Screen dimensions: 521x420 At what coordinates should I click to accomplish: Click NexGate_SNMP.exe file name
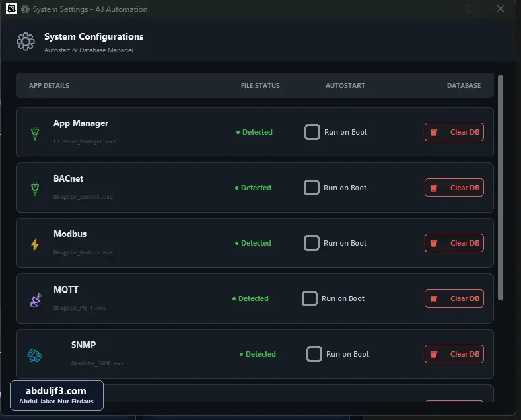click(x=97, y=363)
